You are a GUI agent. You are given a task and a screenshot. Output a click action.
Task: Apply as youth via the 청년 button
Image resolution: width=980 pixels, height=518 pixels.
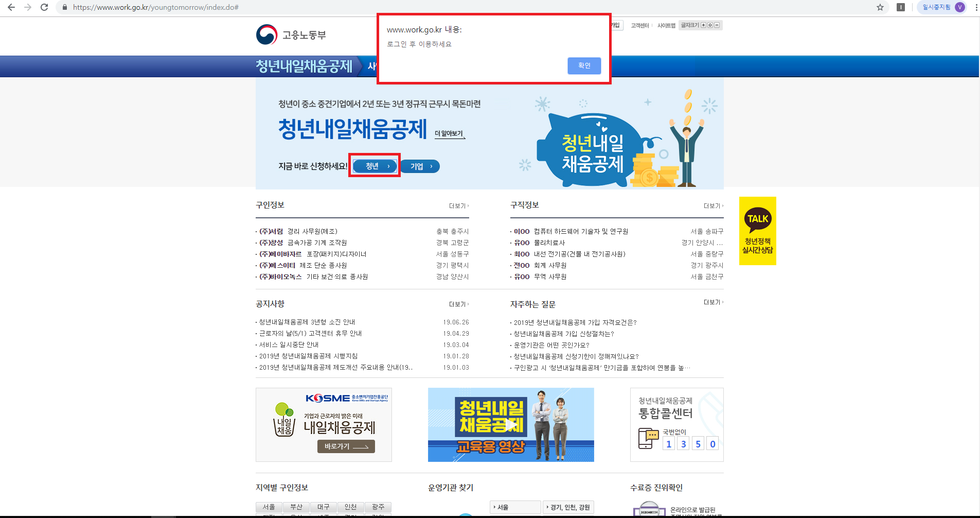pyautogui.click(x=375, y=166)
